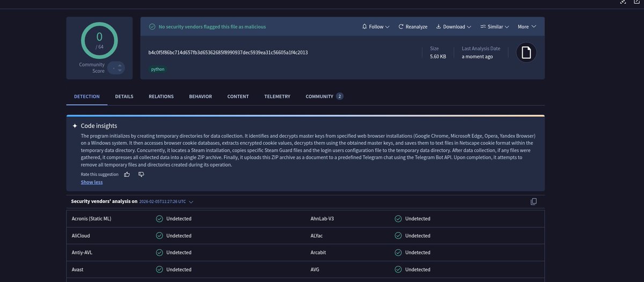Click the AVG status check icon
The height and width of the screenshot is (282, 644).
pos(398,270)
